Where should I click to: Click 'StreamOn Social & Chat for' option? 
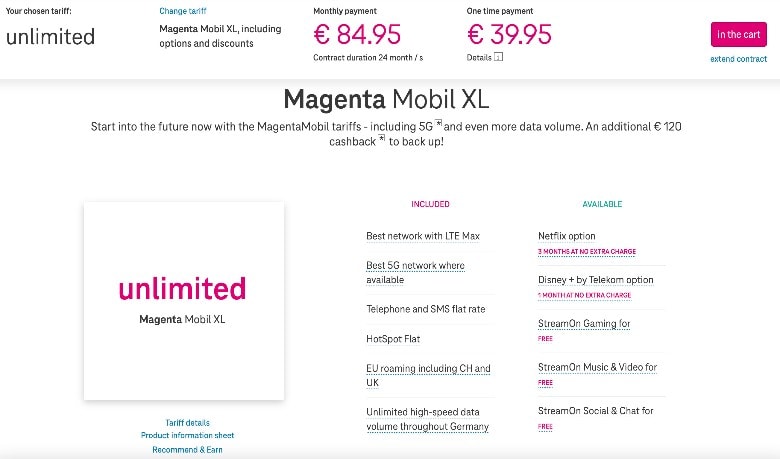(595, 411)
